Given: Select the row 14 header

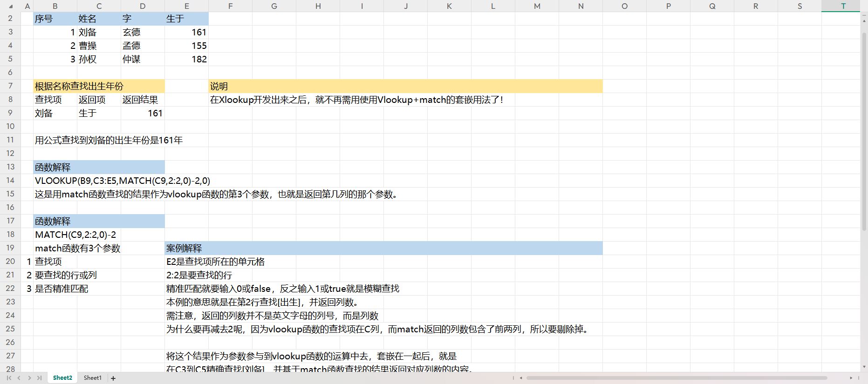Looking at the screenshot, I should pos(10,180).
